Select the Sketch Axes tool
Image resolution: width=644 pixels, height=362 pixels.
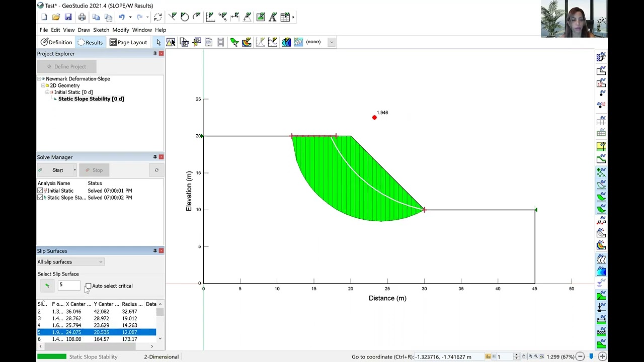[x=210, y=17]
